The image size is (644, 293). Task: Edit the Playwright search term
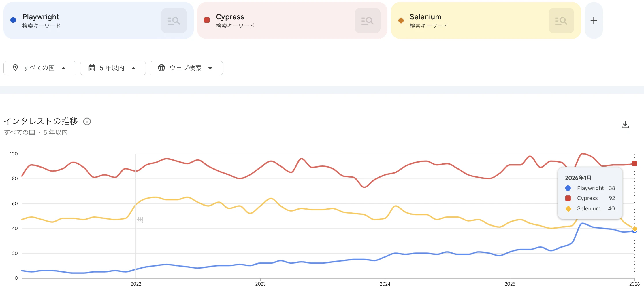click(x=41, y=17)
